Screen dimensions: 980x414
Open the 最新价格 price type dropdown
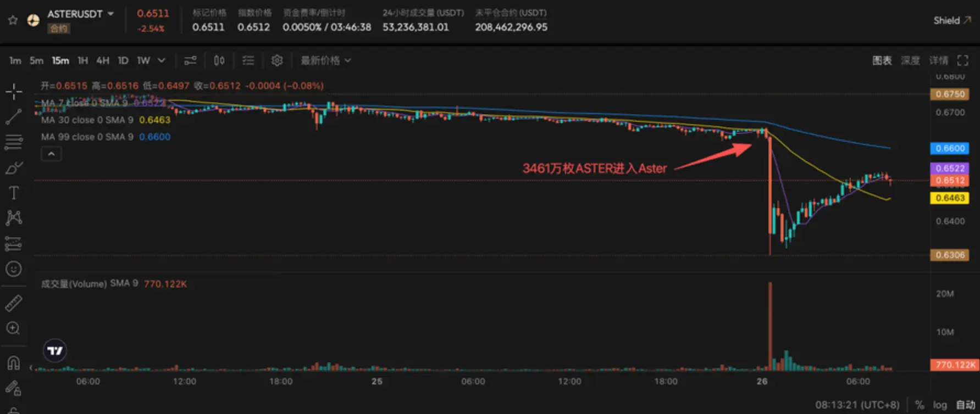tap(326, 60)
